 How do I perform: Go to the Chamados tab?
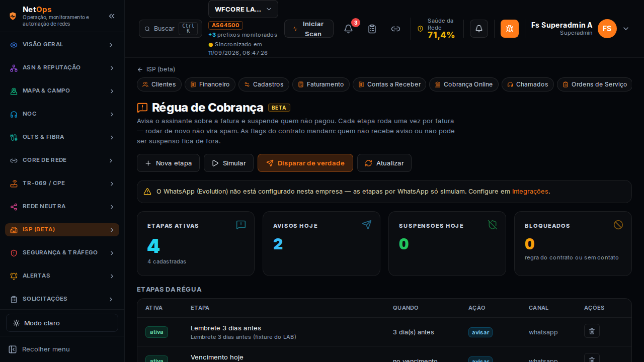[x=528, y=84]
